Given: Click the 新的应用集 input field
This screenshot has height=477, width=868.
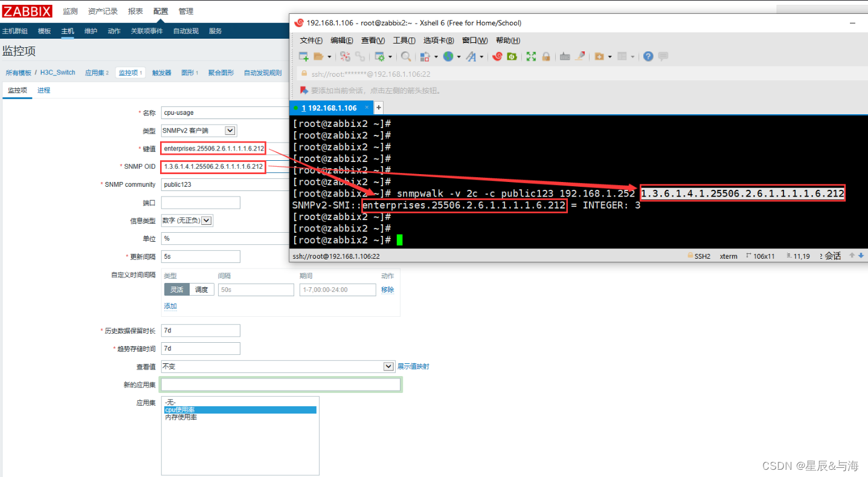Looking at the screenshot, I should [x=281, y=385].
